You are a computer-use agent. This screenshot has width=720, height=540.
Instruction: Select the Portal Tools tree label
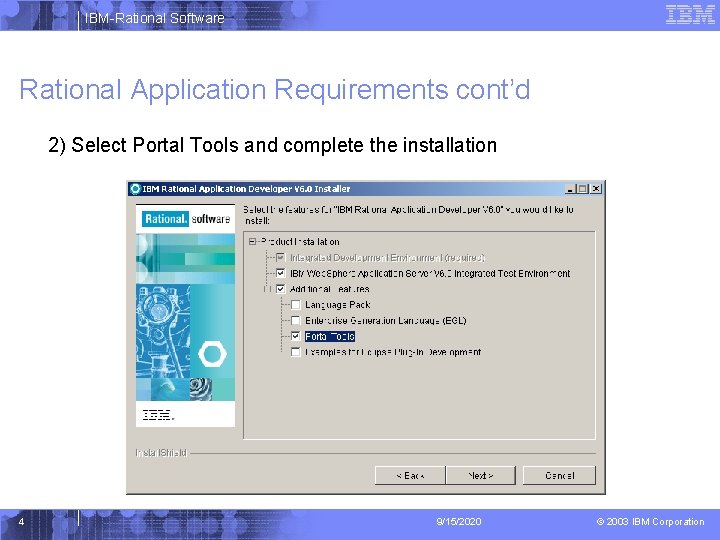click(330, 337)
